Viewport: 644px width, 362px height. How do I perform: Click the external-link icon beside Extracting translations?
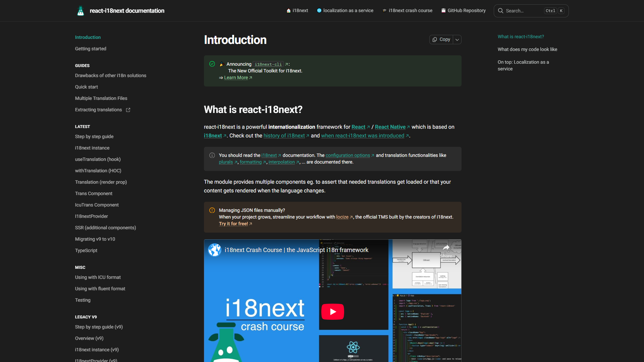[128, 110]
